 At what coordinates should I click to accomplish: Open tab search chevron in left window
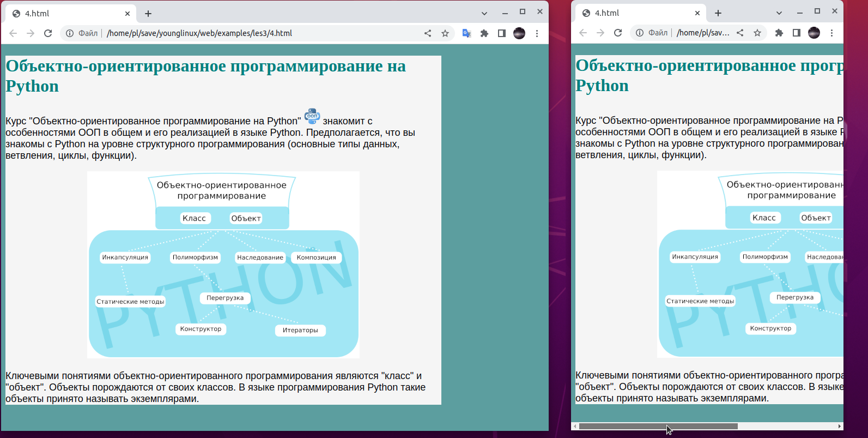(x=484, y=14)
